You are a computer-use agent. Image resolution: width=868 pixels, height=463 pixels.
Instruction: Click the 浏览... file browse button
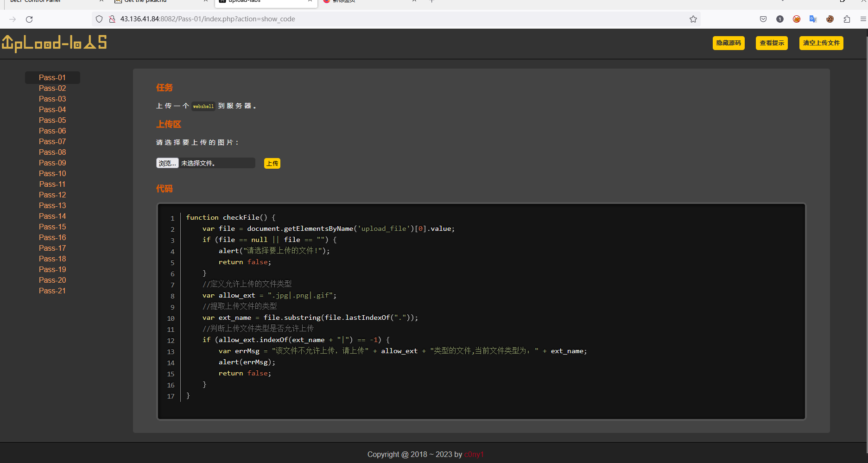[167, 163]
